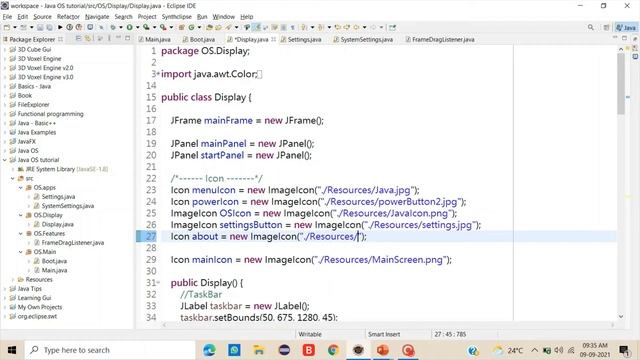Switch to the Settings.java editor tab
Viewport: 640px width, 360px height.
(301, 39)
